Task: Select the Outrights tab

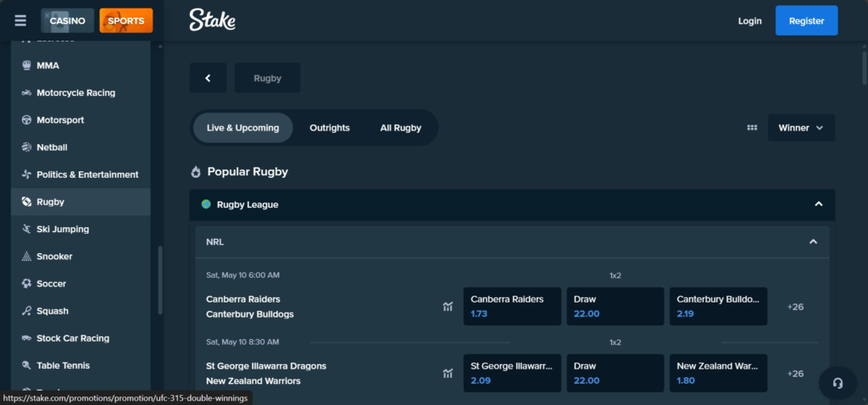Action: tap(330, 128)
